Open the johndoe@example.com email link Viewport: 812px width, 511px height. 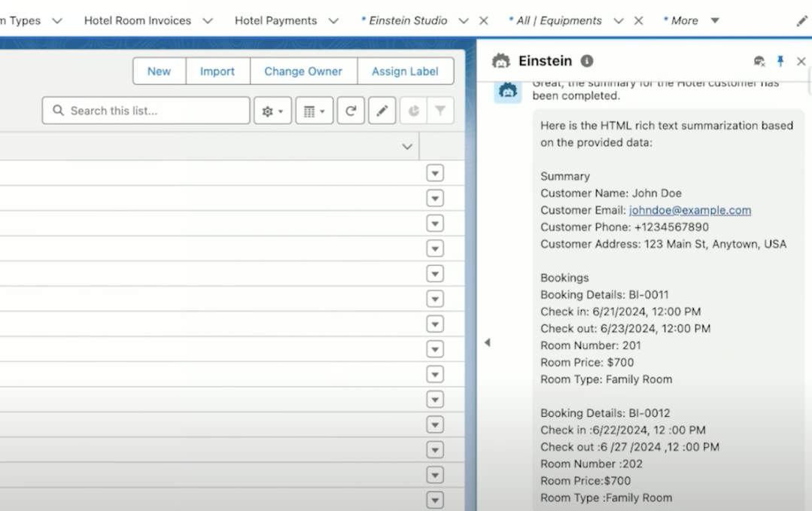(689, 210)
